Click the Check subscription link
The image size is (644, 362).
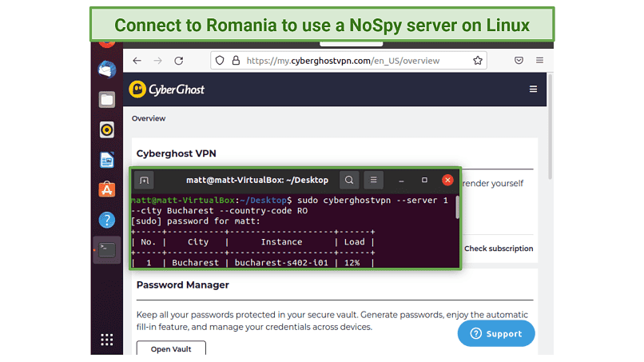(499, 249)
